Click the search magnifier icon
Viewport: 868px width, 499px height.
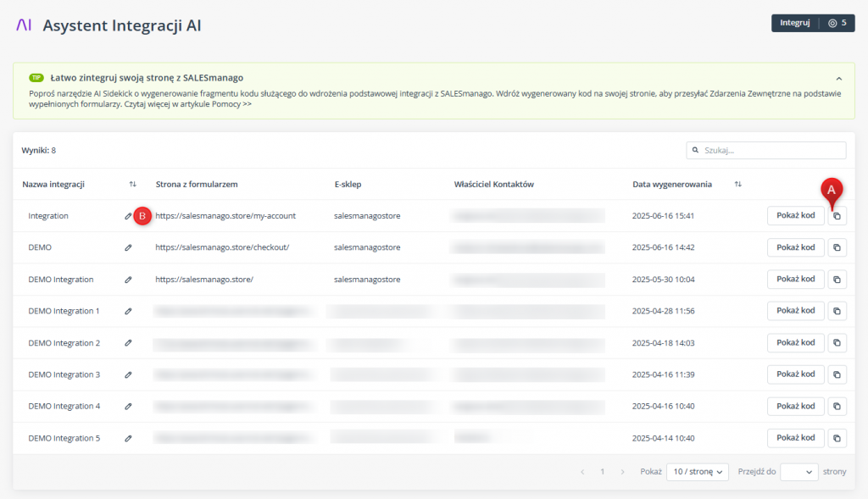point(695,150)
